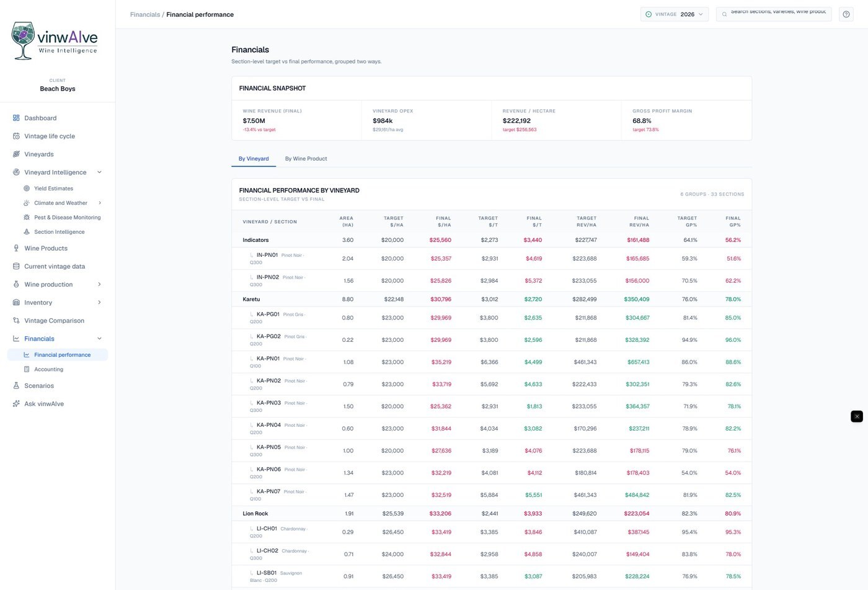Click Financials breadcrumb link
868x590 pixels.
pyautogui.click(x=144, y=14)
